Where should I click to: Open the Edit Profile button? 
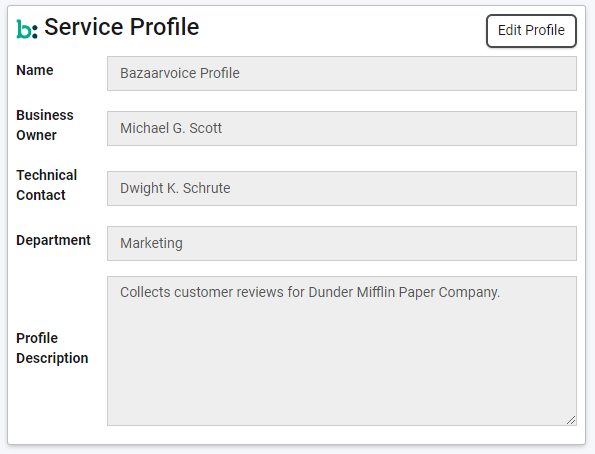(x=531, y=31)
